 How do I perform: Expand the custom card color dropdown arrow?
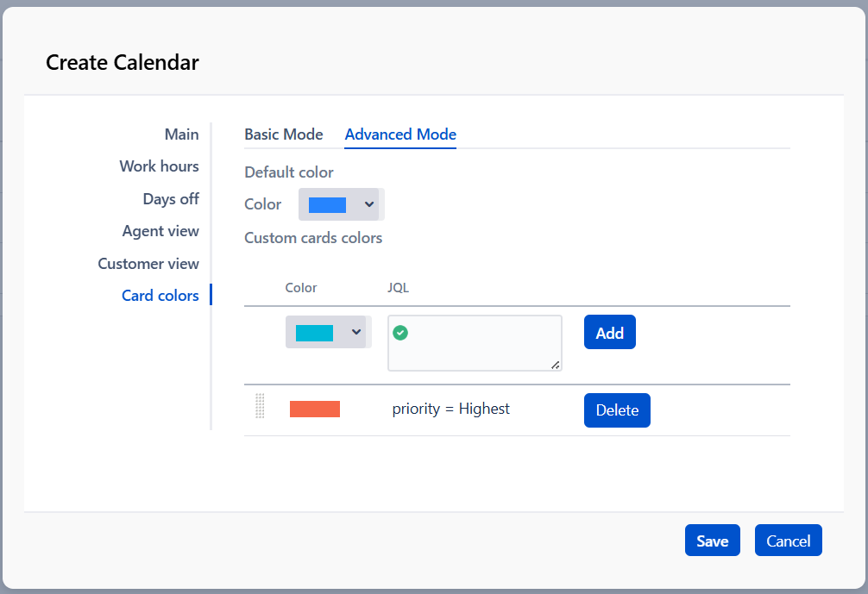(x=356, y=332)
